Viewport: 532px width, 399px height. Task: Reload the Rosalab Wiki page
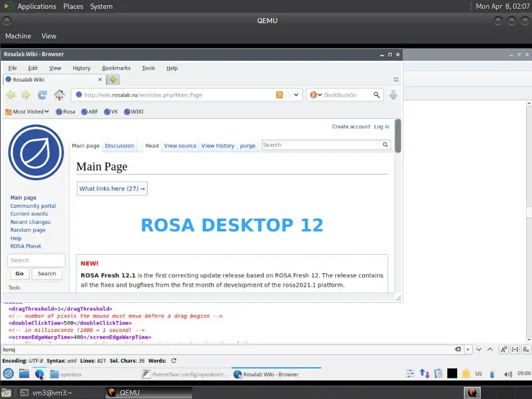(42, 95)
